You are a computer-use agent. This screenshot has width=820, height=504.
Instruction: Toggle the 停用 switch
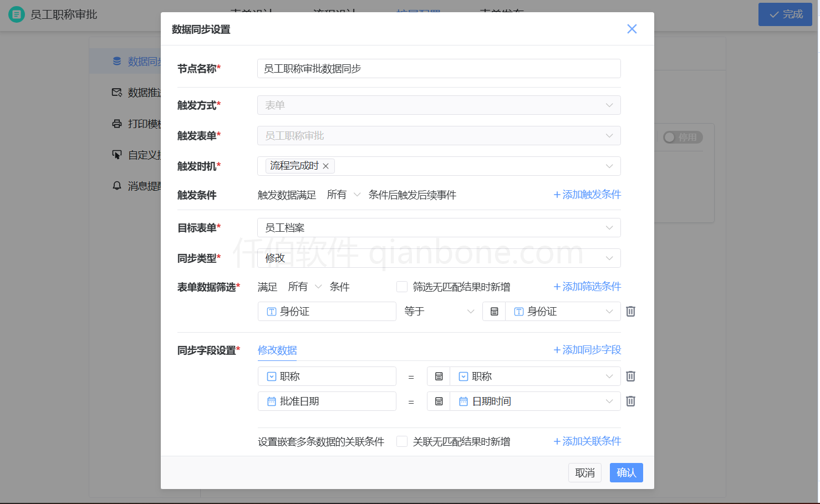point(682,137)
